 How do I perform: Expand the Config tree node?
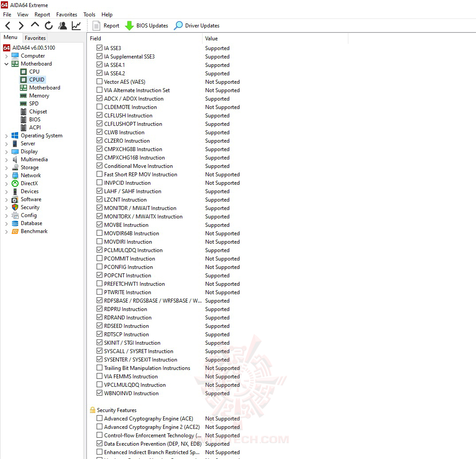tap(6, 216)
